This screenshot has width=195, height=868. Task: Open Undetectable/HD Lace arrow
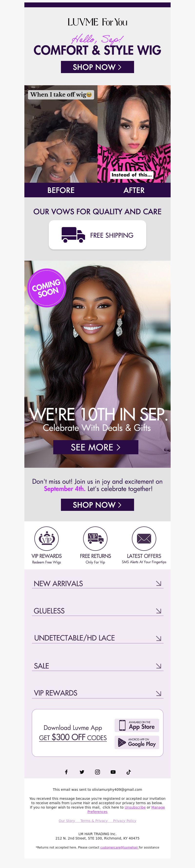tap(159, 639)
